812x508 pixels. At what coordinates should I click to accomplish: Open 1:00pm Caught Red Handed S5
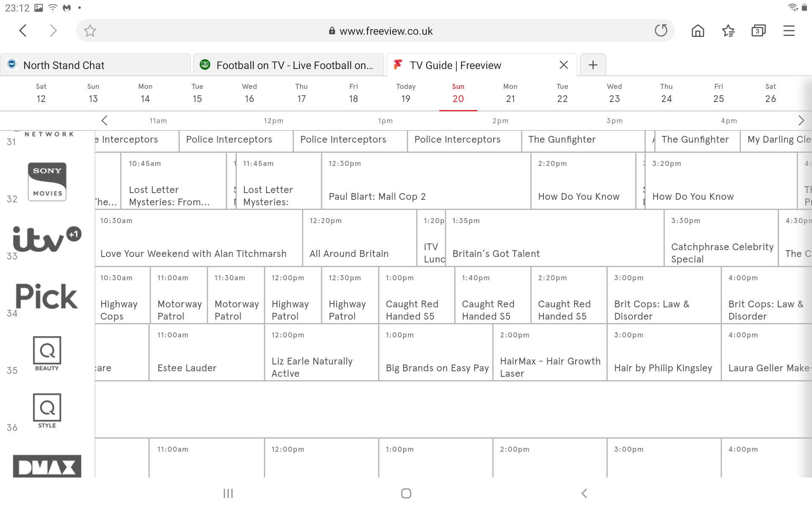[417, 295]
